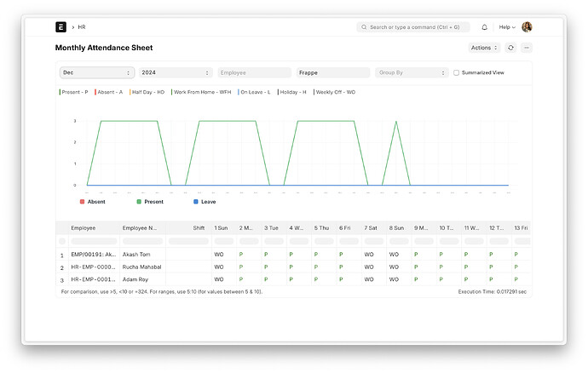This screenshot has width=588, height=373.
Task: Click the Absent - A legend label
Action: (x=110, y=92)
